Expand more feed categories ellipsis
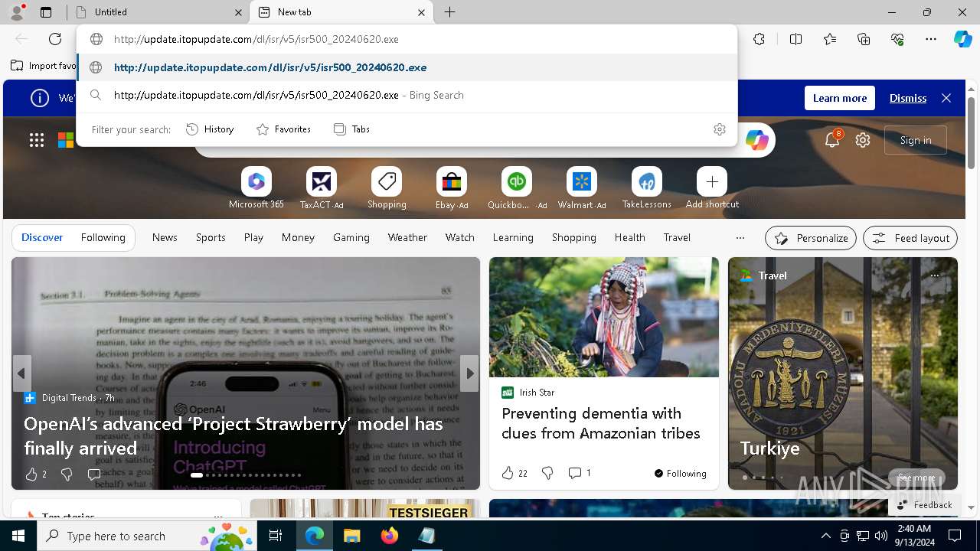 [740, 238]
